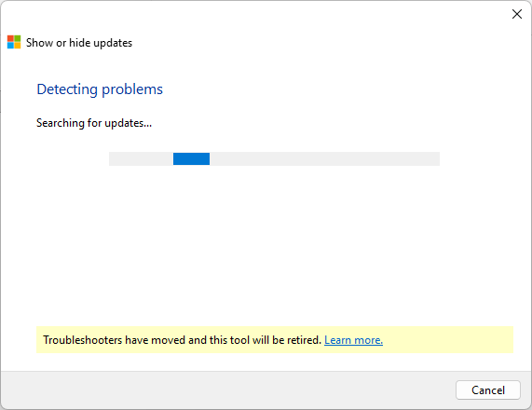Click the blue square of the Microsoft logo

pyautogui.click(x=10, y=46)
